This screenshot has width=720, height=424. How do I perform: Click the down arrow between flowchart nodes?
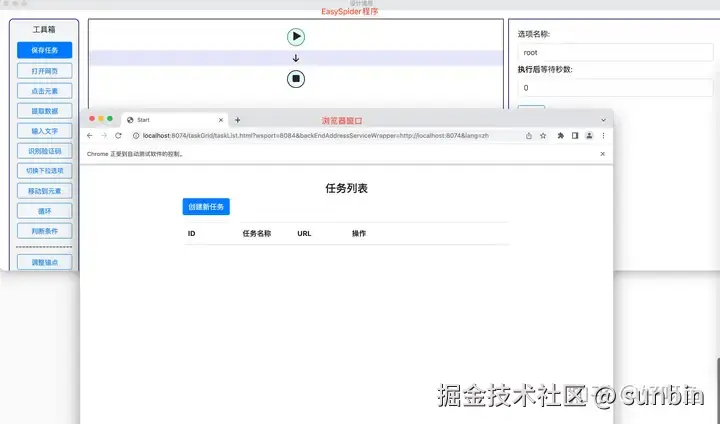tap(296, 58)
